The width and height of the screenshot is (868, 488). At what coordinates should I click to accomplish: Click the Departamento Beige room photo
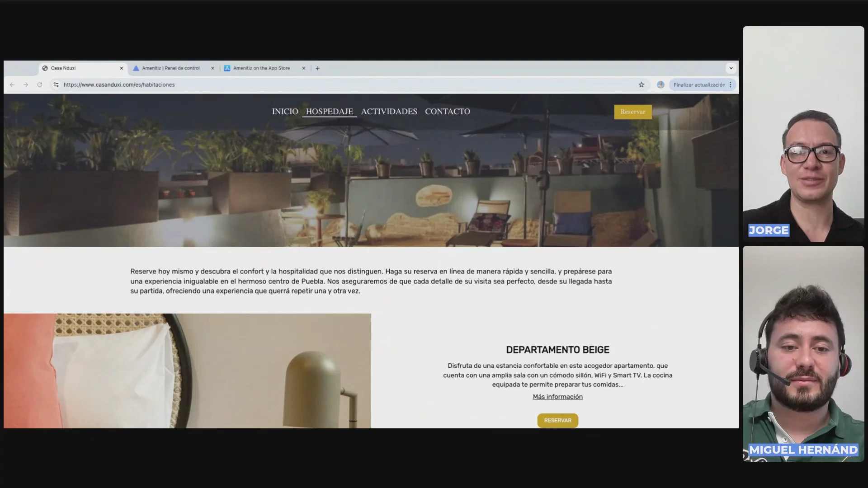click(187, 371)
